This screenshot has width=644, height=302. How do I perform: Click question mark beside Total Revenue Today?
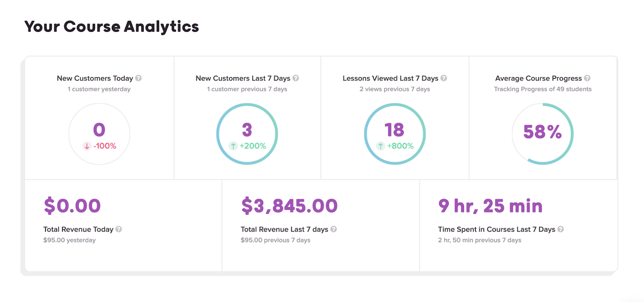119,229
